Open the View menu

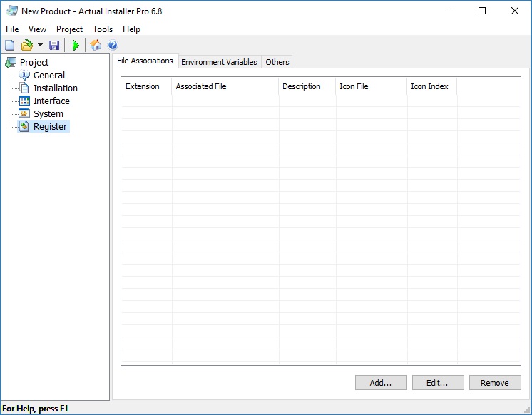tap(37, 29)
